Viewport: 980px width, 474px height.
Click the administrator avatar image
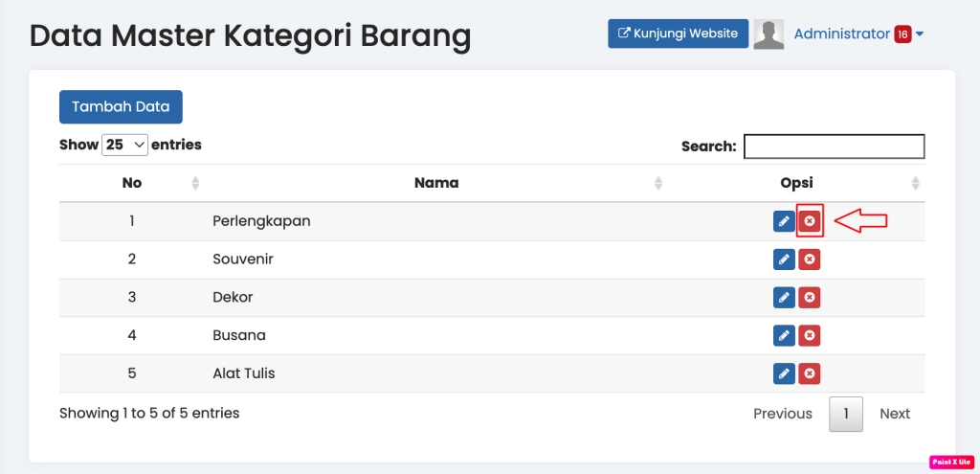tap(768, 34)
